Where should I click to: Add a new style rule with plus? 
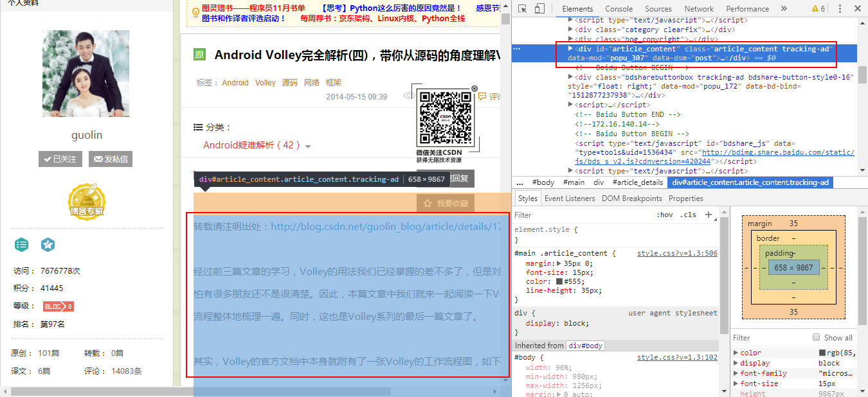tap(709, 215)
